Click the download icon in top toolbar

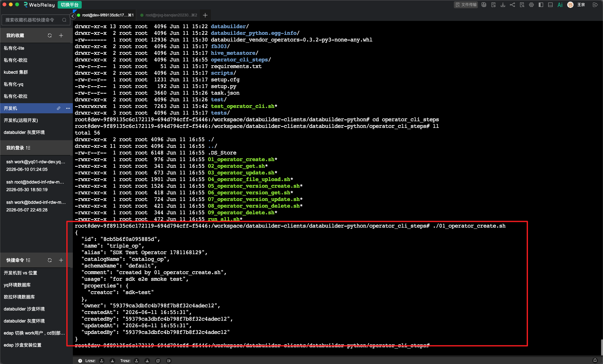coord(503,5)
